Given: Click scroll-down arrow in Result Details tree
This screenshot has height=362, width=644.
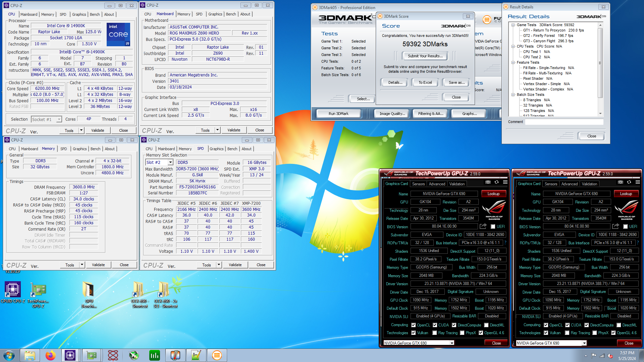Looking at the screenshot, I should (600, 114).
